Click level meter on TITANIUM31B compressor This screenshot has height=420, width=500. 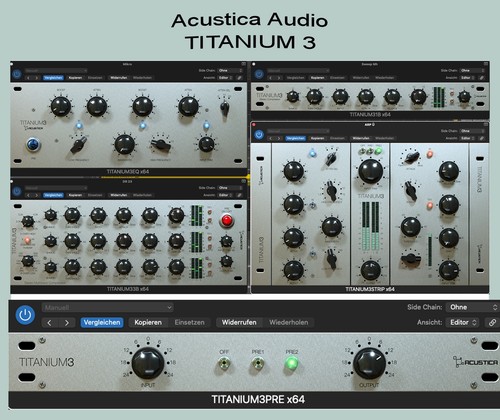click(x=439, y=97)
